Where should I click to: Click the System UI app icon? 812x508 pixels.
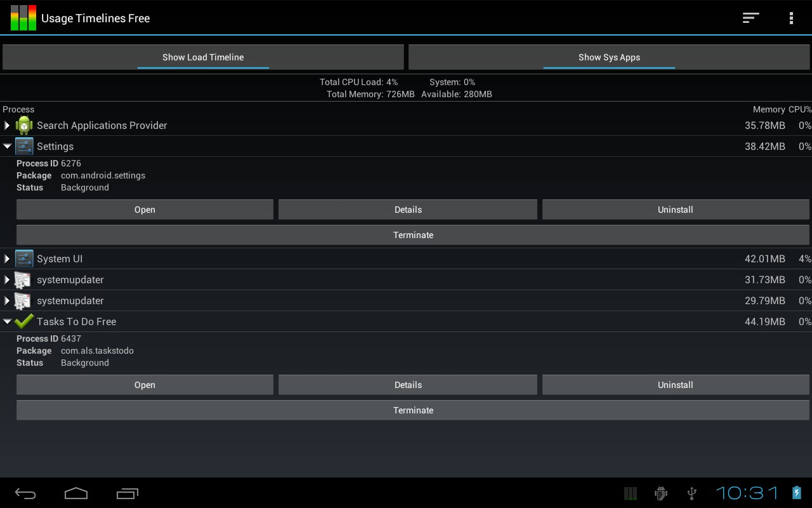pos(24,258)
